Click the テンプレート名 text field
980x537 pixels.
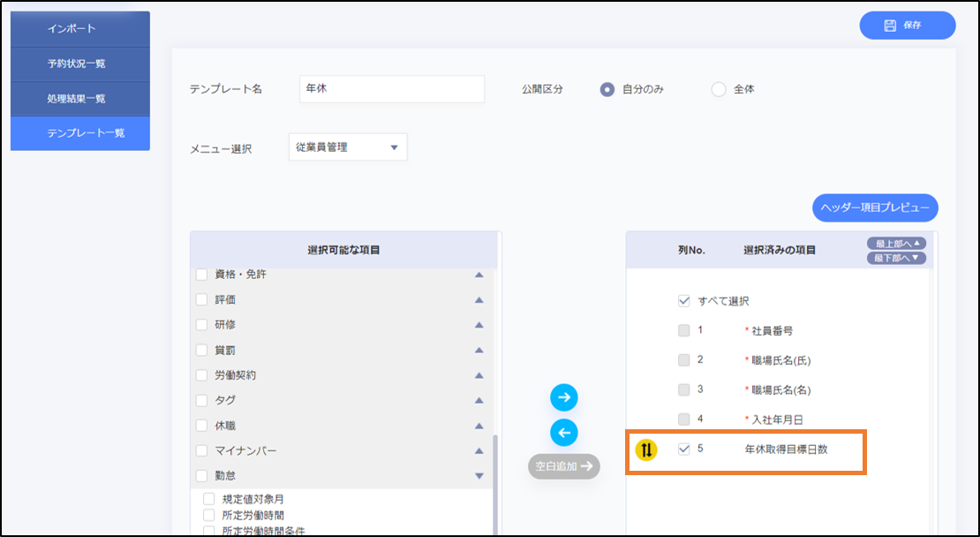pyautogui.click(x=392, y=89)
